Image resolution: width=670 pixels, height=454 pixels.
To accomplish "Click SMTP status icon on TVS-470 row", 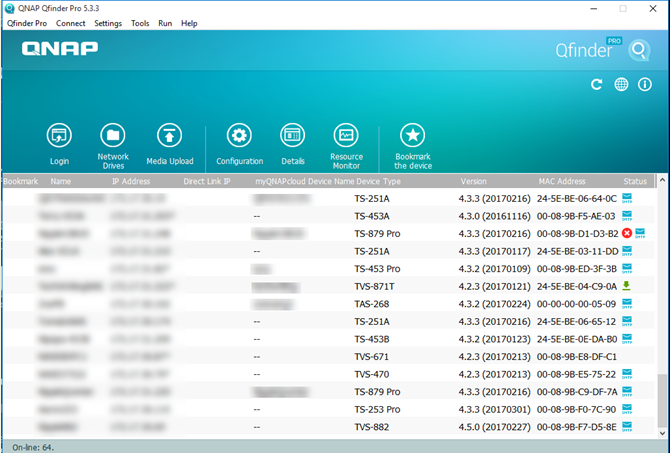I will pyautogui.click(x=627, y=374).
